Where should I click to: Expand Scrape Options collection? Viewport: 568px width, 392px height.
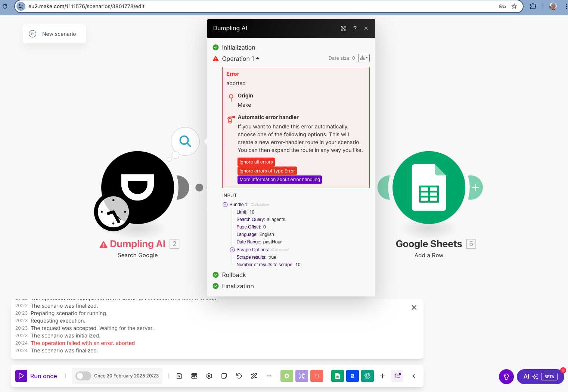(x=232, y=250)
